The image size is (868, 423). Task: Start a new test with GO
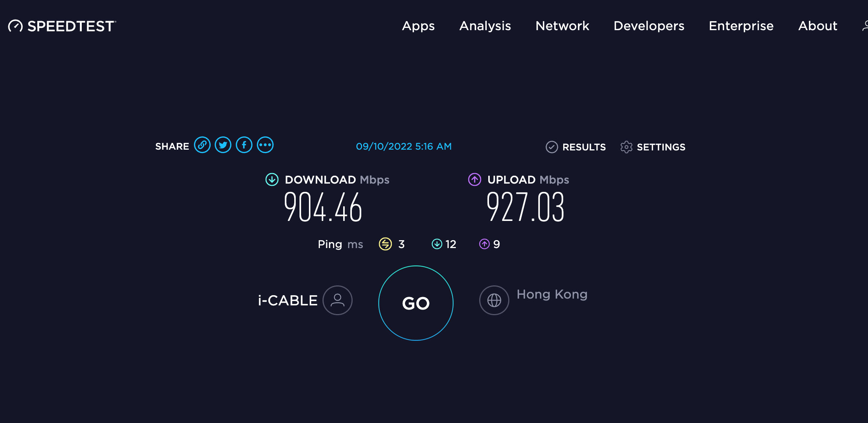tap(416, 303)
